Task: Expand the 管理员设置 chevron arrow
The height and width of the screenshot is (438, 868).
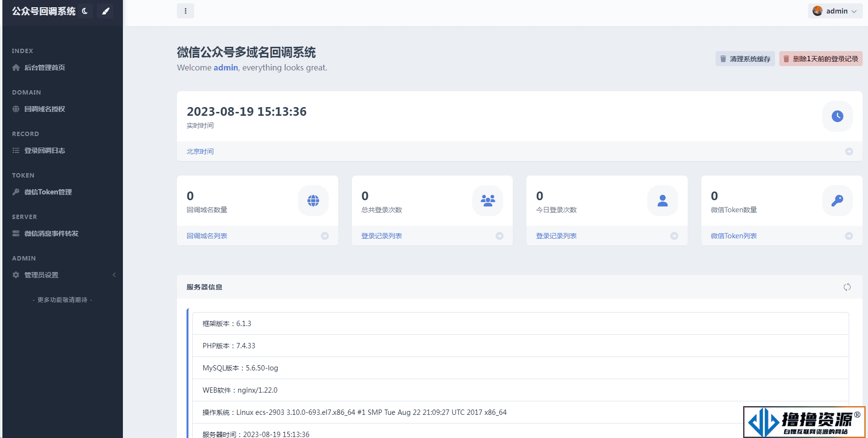Action: [x=114, y=275]
